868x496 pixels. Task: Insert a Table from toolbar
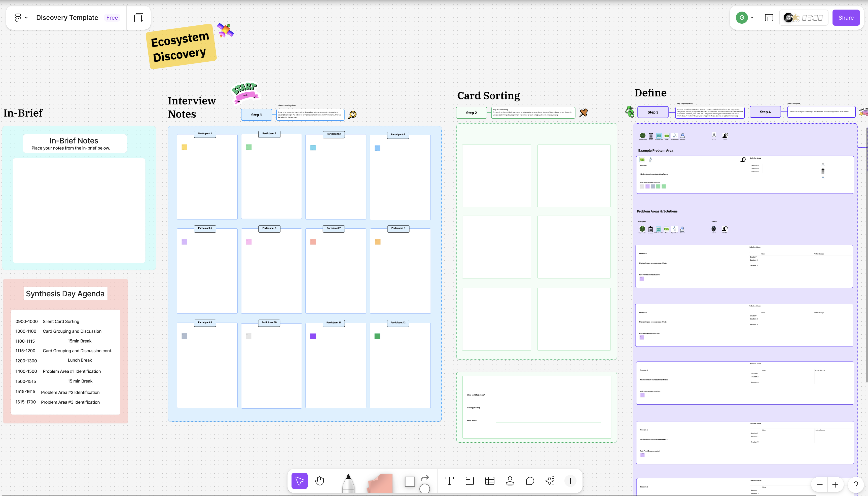490,481
